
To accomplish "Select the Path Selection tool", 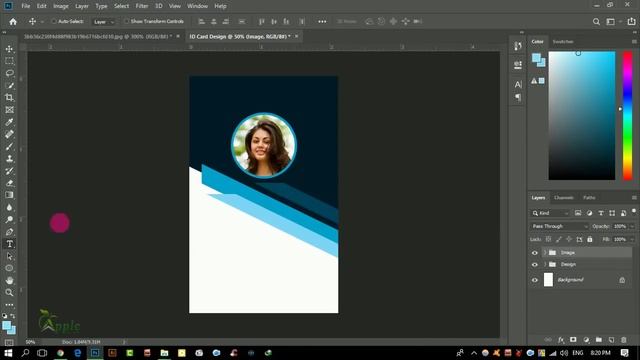I will click(x=9, y=256).
